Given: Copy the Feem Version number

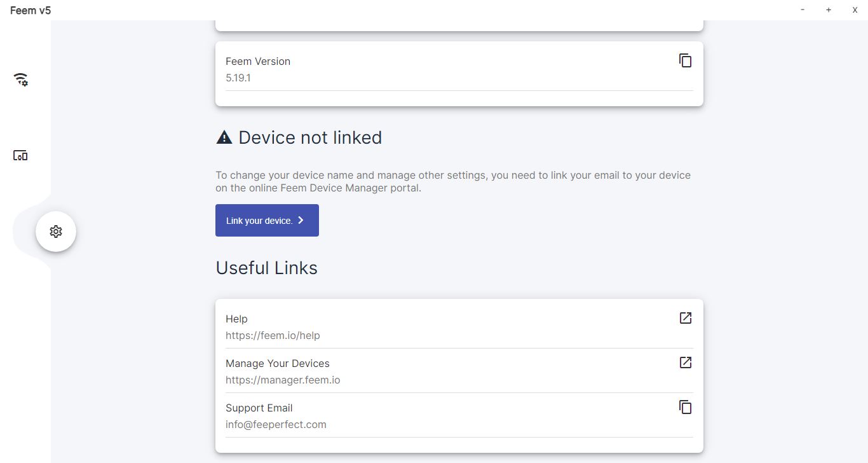Looking at the screenshot, I should (685, 60).
